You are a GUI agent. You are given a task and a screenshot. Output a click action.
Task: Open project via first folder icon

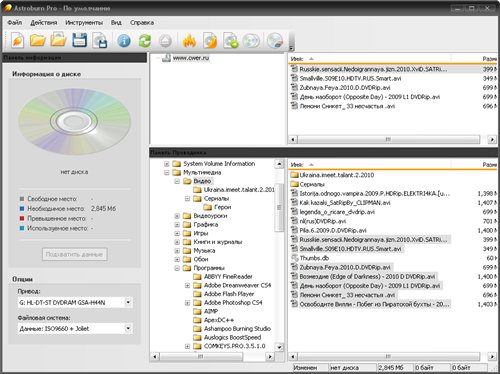[38, 41]
